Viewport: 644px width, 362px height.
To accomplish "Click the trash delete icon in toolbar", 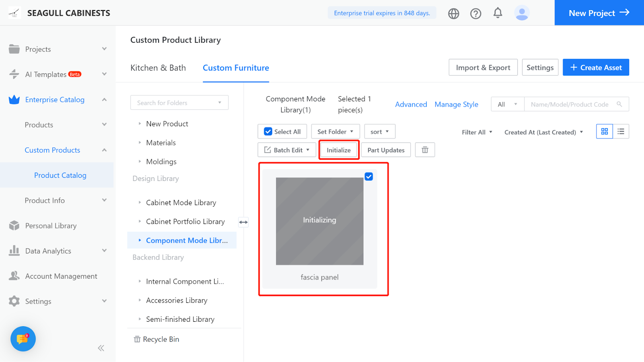I will point(425,150).
